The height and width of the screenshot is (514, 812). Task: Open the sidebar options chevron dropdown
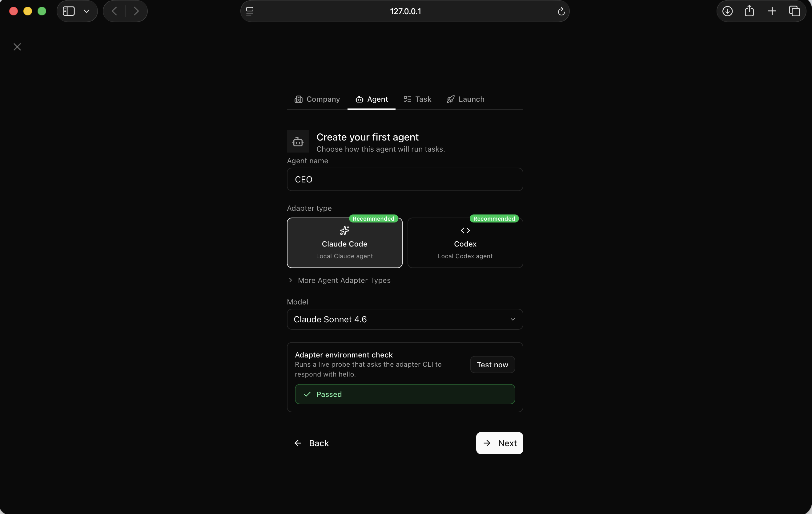pyautogui.click(x=87, y=11)
